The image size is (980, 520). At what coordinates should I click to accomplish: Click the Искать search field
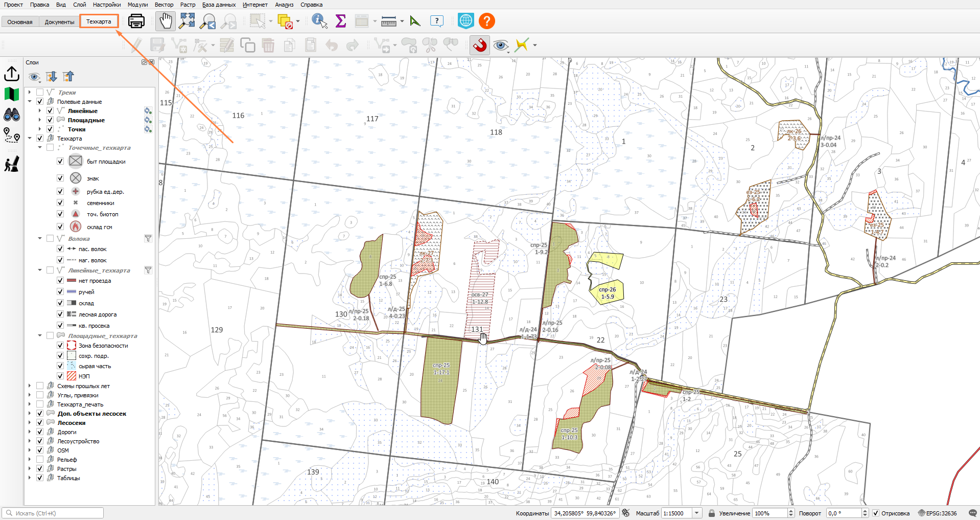(x=53, y=513)
